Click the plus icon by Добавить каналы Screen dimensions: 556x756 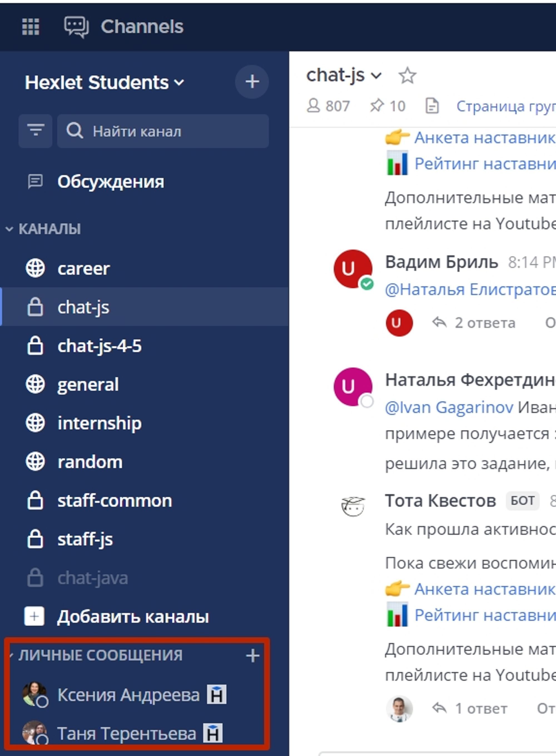(34, 616)
